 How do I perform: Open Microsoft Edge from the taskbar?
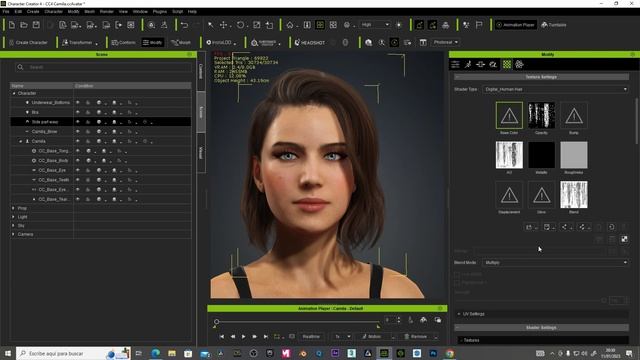click(x=156, y=353)
